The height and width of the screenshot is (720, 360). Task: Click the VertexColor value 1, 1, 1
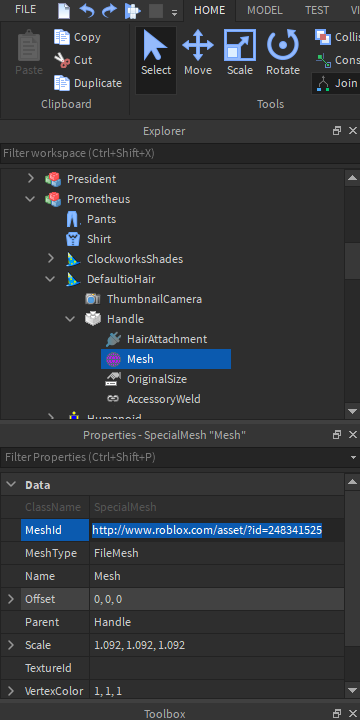(217, 691)
